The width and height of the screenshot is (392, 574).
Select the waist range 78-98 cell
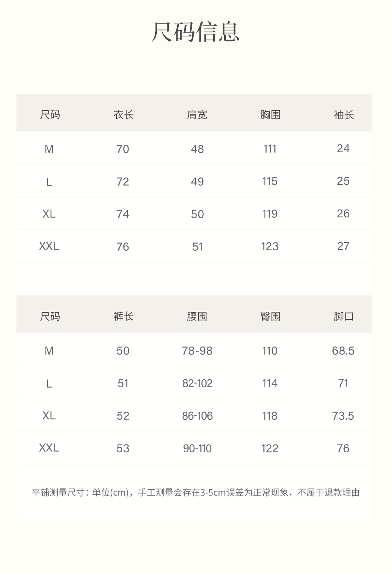tap(197, 351)
